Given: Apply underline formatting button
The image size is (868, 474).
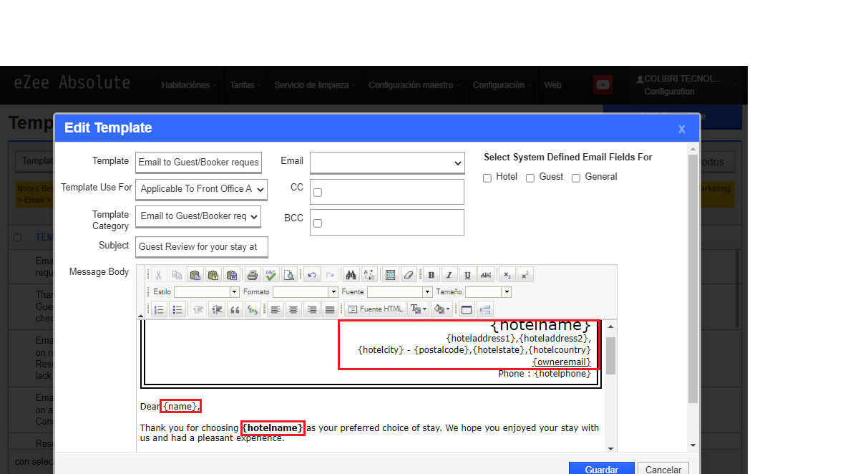Looking at the screenshot, I should coord(467,275).
